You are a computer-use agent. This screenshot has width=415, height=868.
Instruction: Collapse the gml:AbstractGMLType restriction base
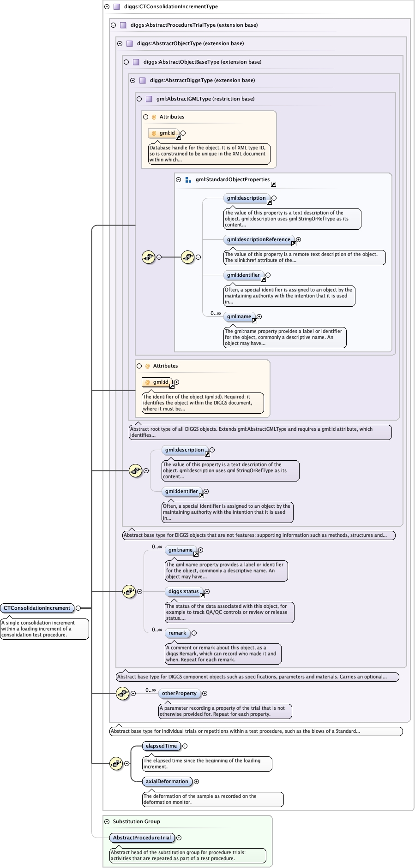pos(139,99)
